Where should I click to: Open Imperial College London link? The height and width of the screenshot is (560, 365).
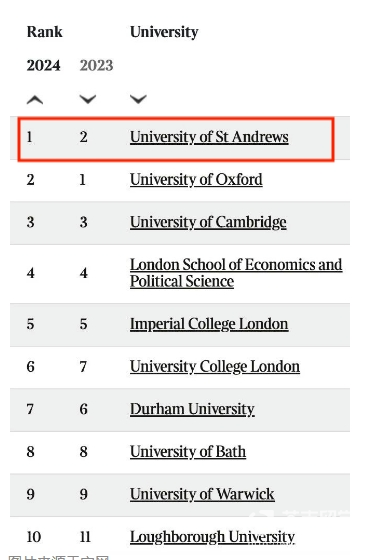coord(209,325)
